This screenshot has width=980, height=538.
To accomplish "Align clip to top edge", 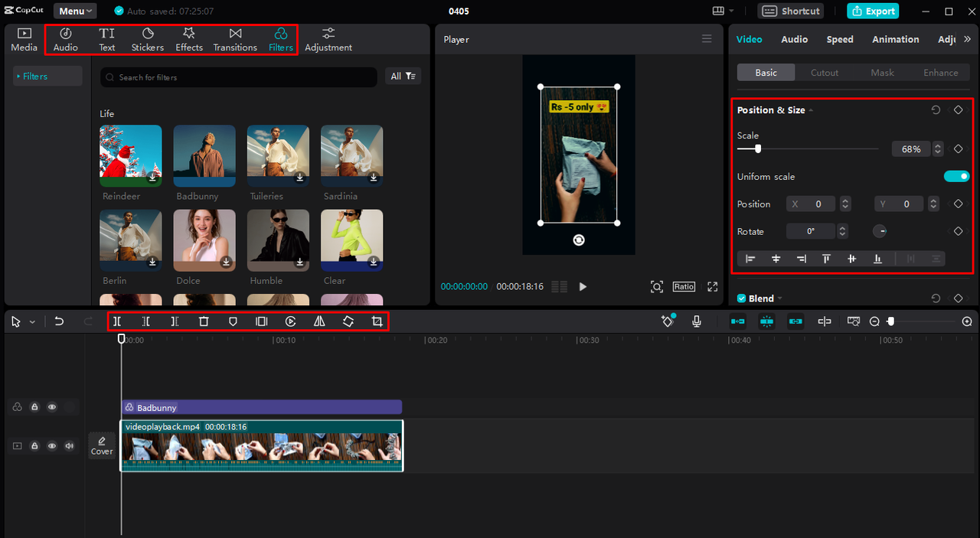I will pyautogui.click(x=826, y=259).
